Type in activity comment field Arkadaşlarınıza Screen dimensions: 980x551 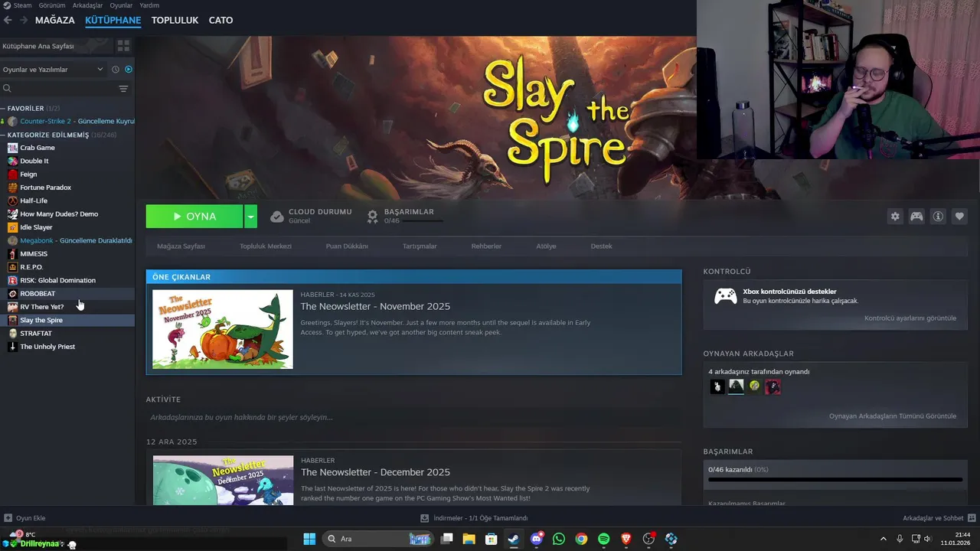(x=413, y=417)
